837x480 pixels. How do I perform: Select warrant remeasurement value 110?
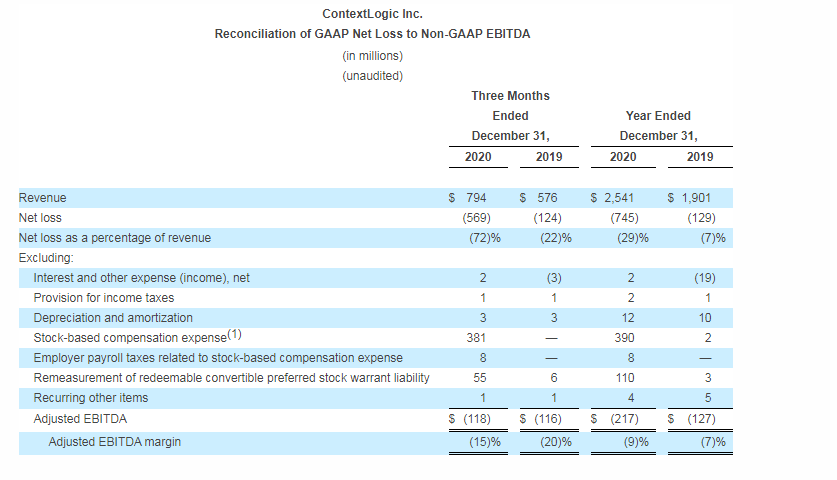pos(625,378)
